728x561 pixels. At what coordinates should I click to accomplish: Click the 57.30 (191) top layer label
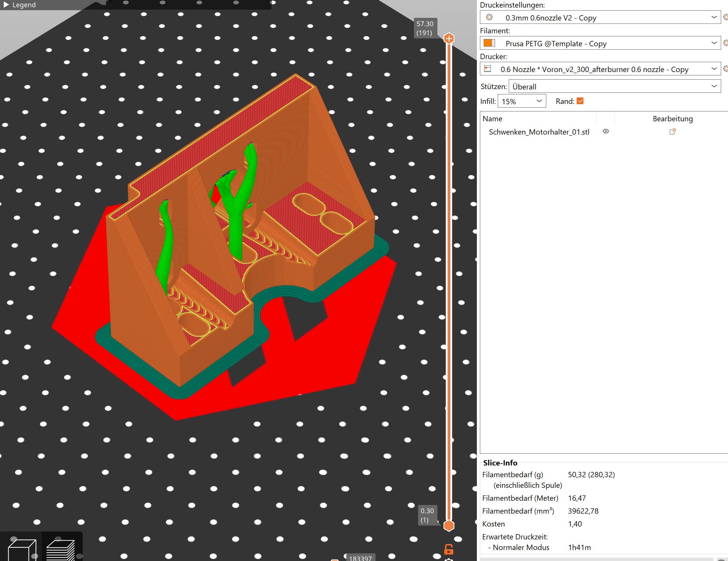(425, 28)
